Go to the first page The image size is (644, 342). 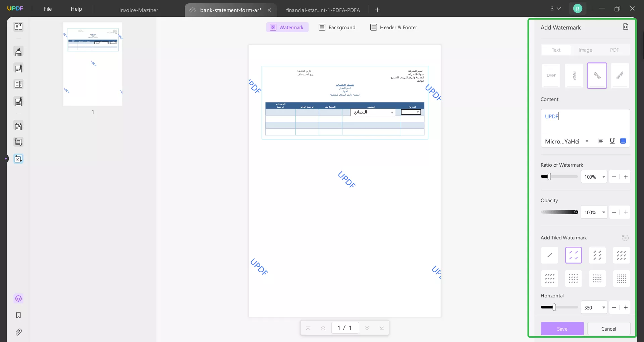[308, 328]
